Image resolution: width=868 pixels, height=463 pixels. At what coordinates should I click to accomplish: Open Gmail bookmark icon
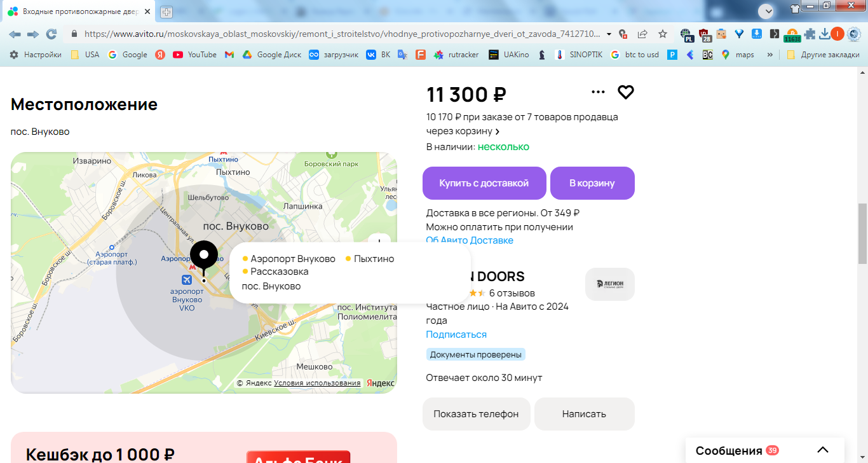229,55
